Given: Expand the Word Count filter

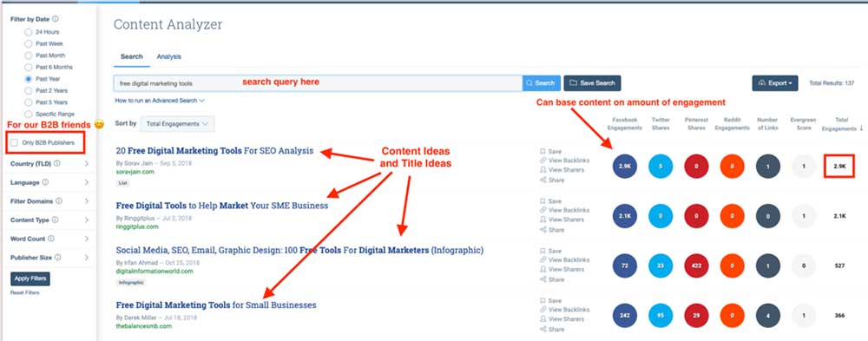Looking at the screenshot, I should click(x=87, y=239).
